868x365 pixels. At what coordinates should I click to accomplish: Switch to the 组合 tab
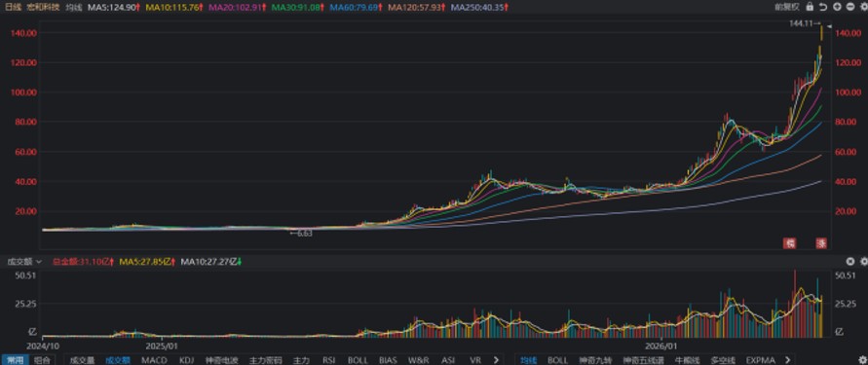tap(42, 360)
